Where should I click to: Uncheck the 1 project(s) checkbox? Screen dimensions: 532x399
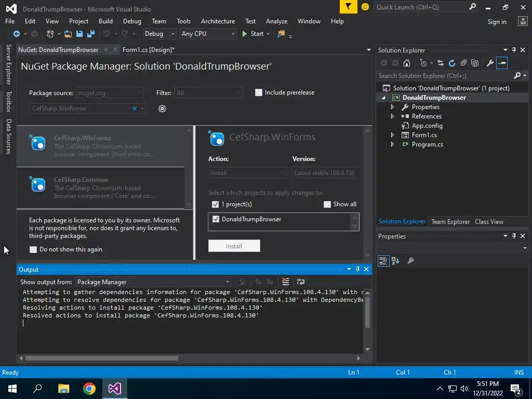[x=215, y=204]
